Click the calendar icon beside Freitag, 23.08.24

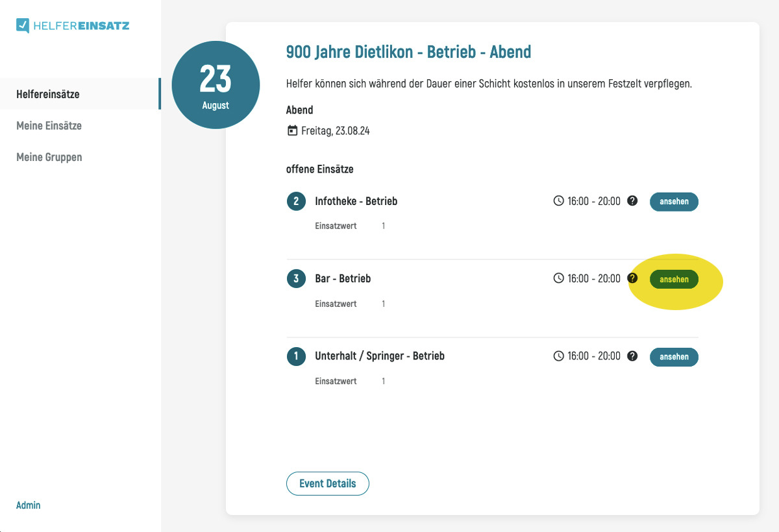292,131
